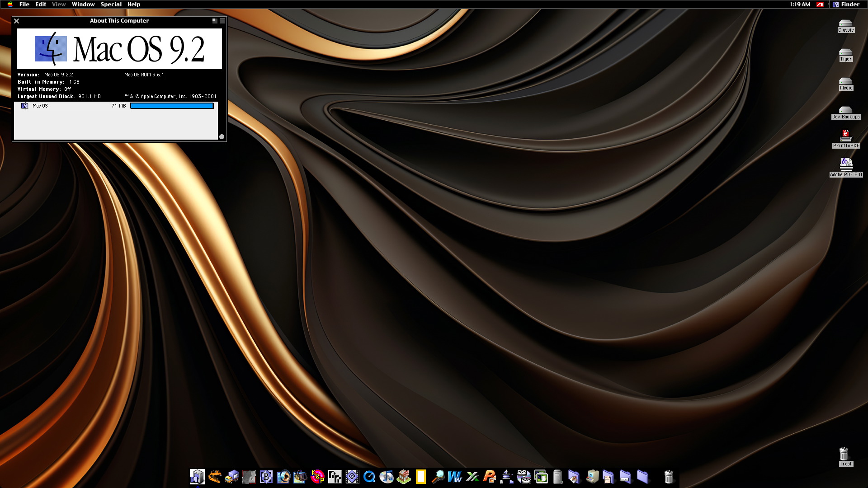Click the "1 GB" built-in memory value
Image resolution: width=868 pixels, height=488 pixels.
[x=74, y=82]
